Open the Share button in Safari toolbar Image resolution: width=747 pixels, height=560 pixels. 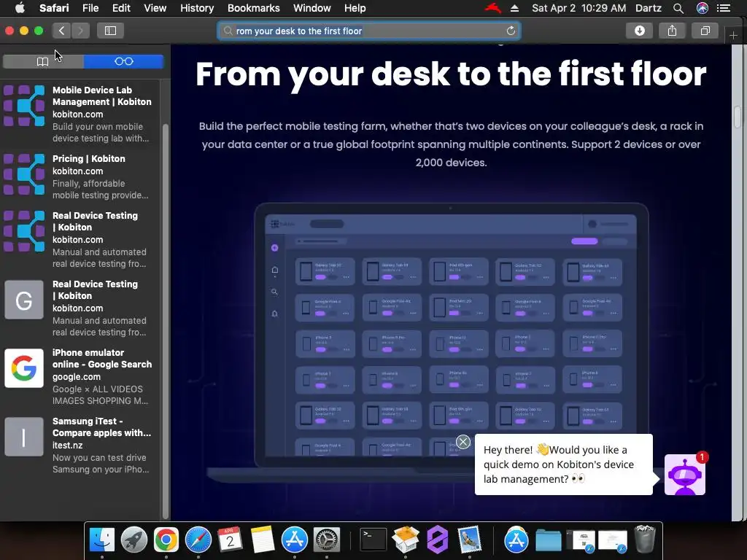pyautogui.click(x=672, y=31)
